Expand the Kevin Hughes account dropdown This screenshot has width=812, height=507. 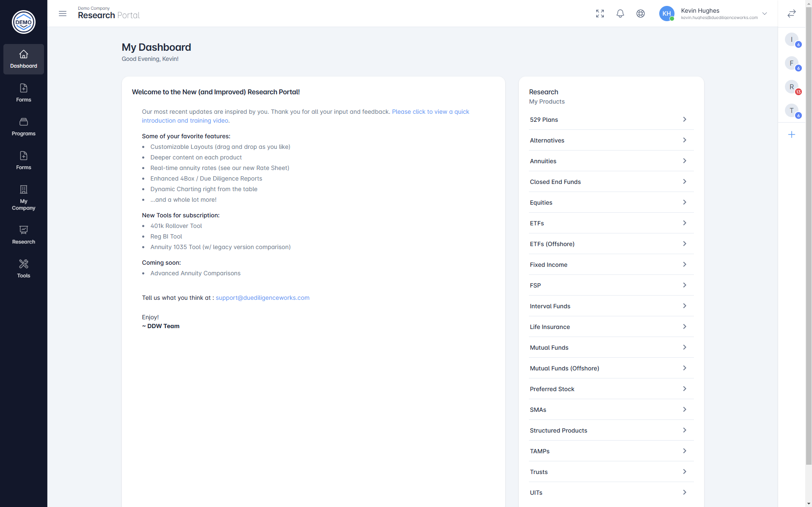tap(765, 14)
